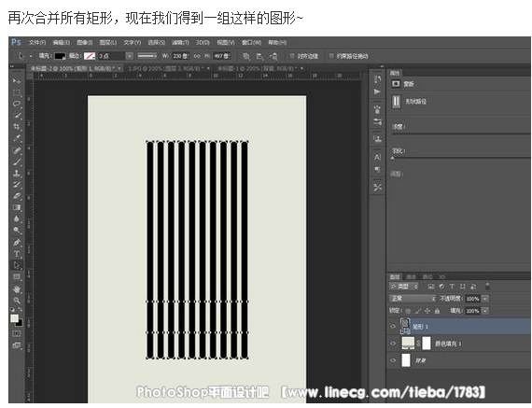Select the Pen tool
The width and height of the screenshot is (532, 408).
point(16,243)
